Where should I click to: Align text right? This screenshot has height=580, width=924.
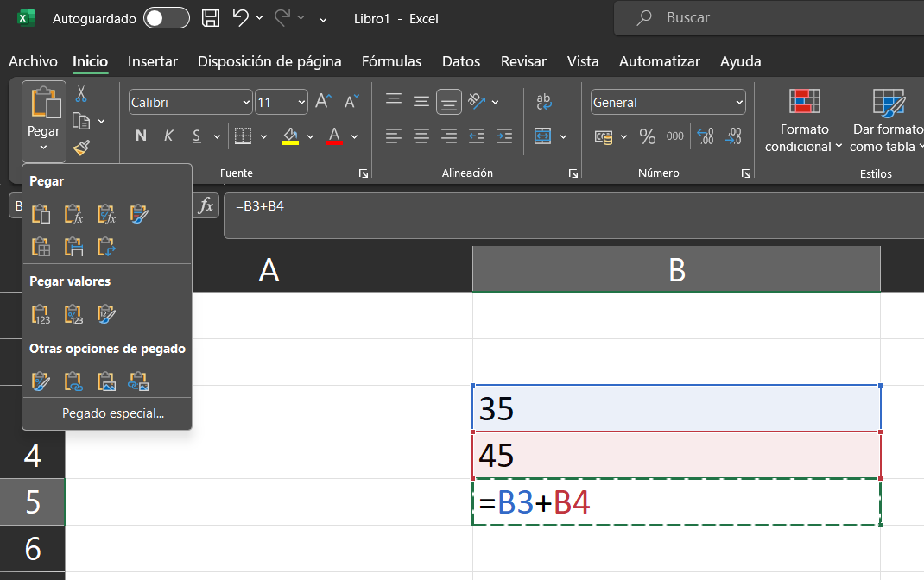448,136
